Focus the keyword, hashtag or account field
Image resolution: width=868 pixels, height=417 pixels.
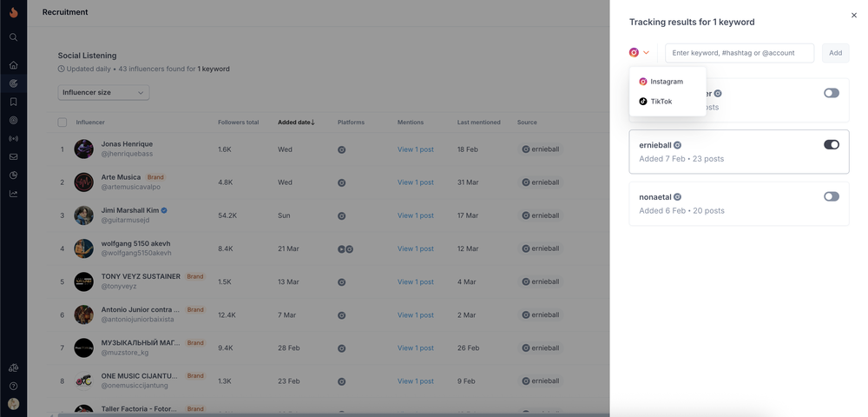(740, 53)
